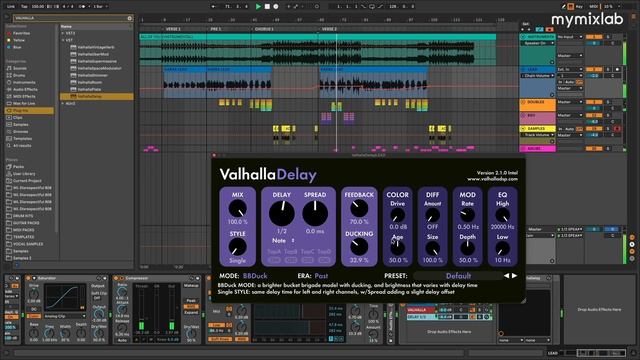The width and height of the screenshot is (640, 360).
Task: Toggle the Key map mode button
Action: tap(579, 7)
